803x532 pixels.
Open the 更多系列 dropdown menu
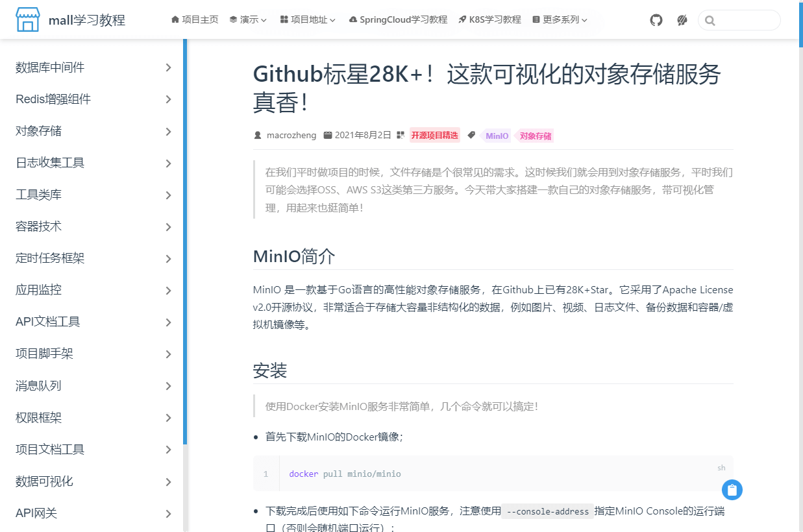click(x=560, y=19)
